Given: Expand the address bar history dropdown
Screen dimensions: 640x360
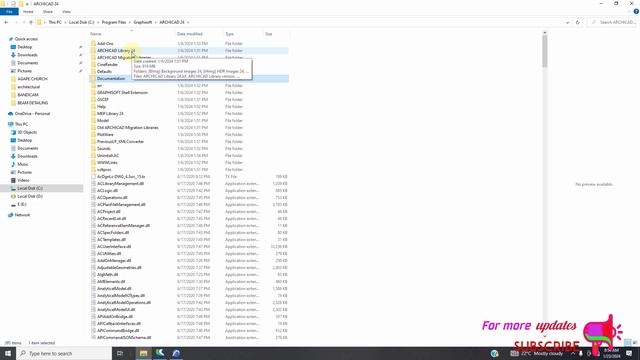Looking at the screenshot, I should [x=567, y=22].
